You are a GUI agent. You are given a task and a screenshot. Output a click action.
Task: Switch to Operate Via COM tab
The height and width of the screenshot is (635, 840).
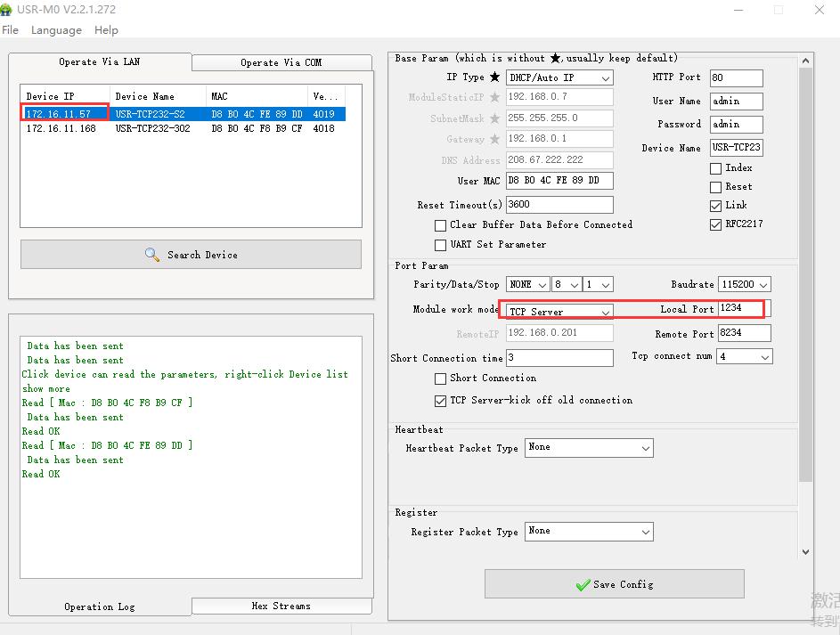281,62
